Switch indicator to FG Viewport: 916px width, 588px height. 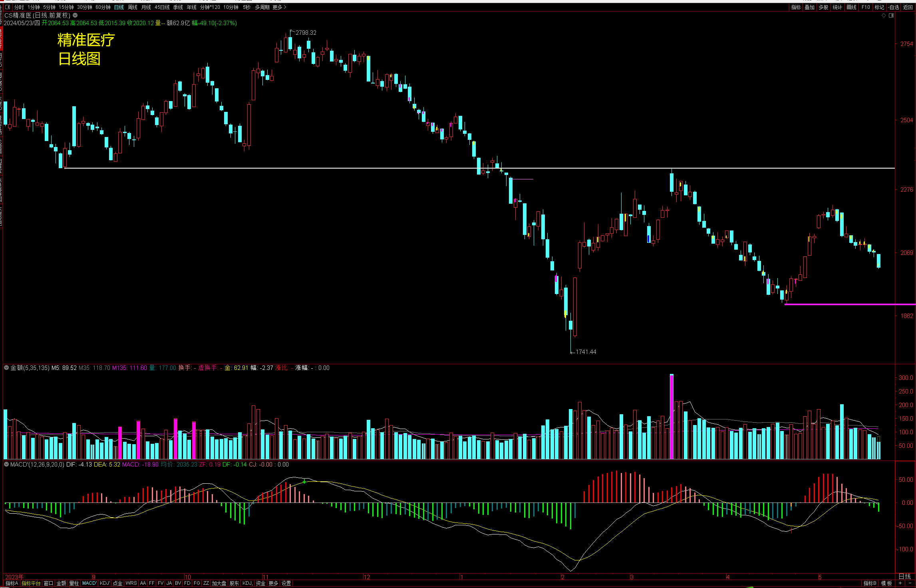tap(197, 583)
